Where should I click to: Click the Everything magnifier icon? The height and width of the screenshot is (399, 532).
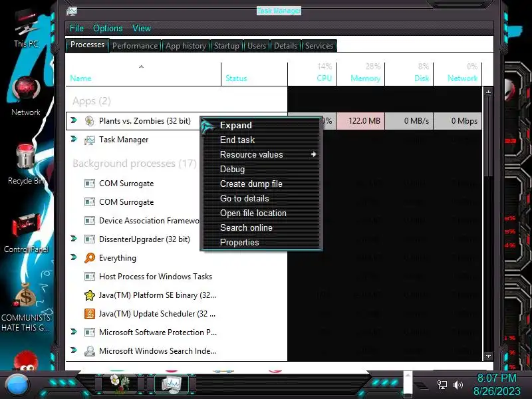pos(90,258)
